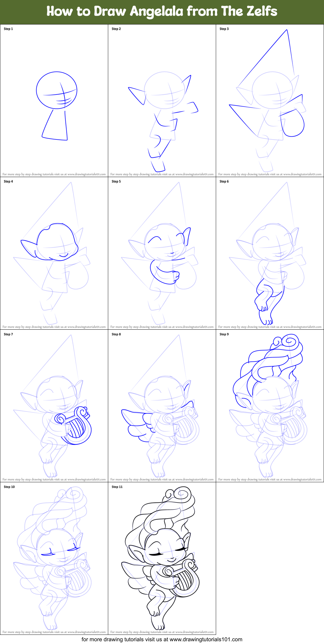This screenshot has height=644, width=324.
Task: Click the Step 10 drawing thumbnail
Action: tap(54, 558)
